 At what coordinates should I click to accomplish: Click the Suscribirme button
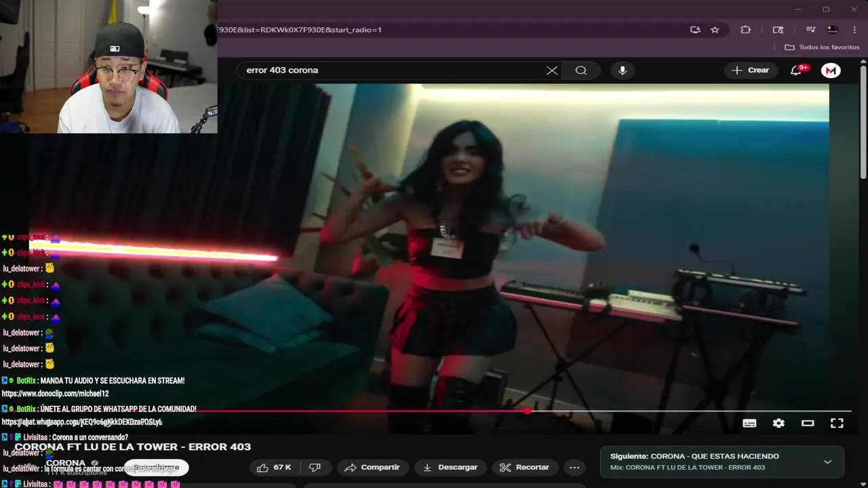click(x=157, y=468)
